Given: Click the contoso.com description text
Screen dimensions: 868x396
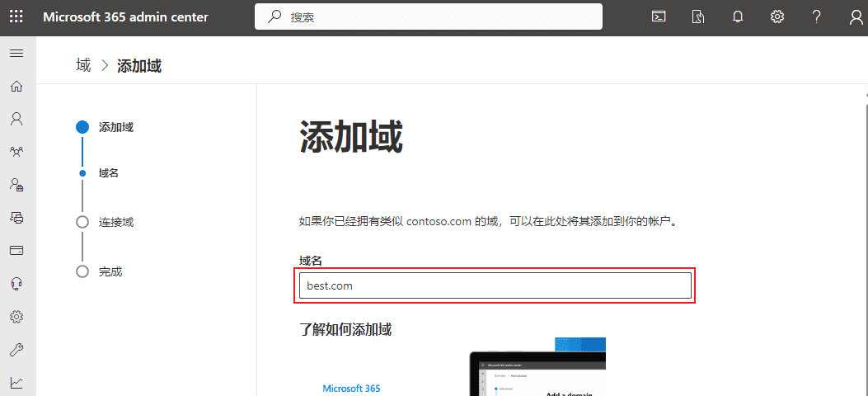Looking at the screenshot, I should 488,222.
